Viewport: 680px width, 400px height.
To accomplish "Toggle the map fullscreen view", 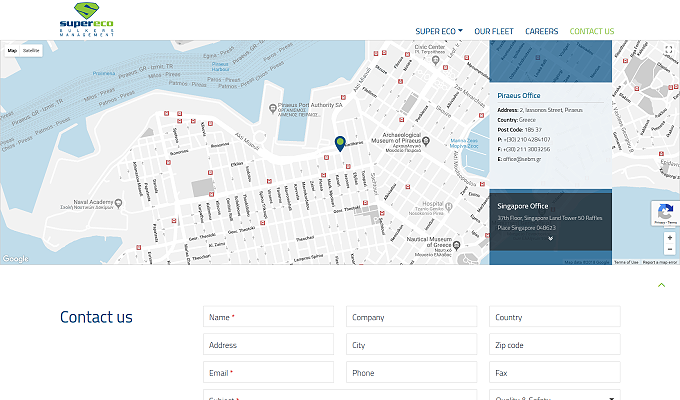I will pos(669,50).
